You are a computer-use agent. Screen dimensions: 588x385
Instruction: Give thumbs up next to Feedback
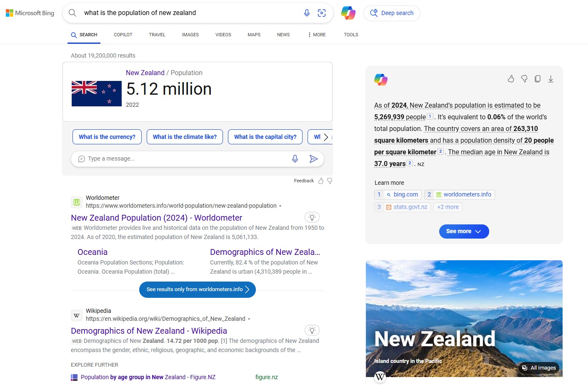(320, 181)
